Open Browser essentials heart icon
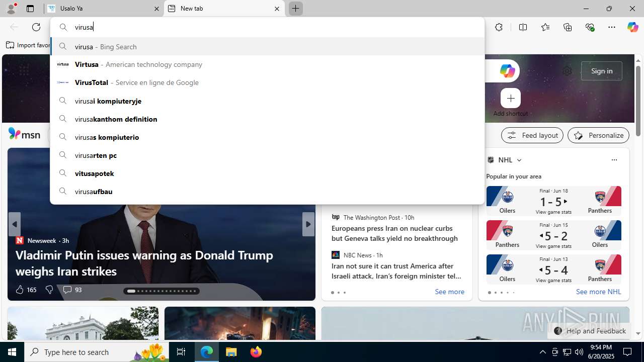 click(x=590, y=27)
